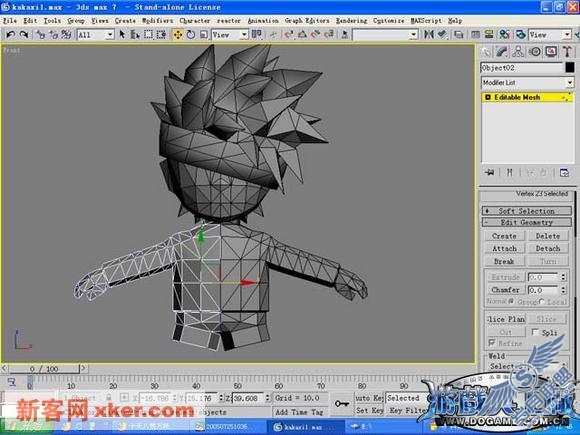Toggle the Refine Ends checkbox
This screenshot has width=580, height=435.
[x=492, y=343]
